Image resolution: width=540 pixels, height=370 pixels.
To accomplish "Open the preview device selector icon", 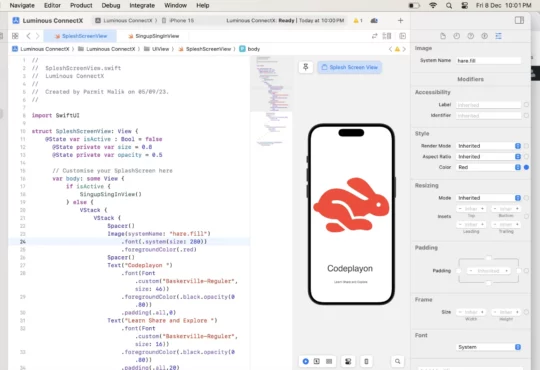I will [x=366, y=361].
